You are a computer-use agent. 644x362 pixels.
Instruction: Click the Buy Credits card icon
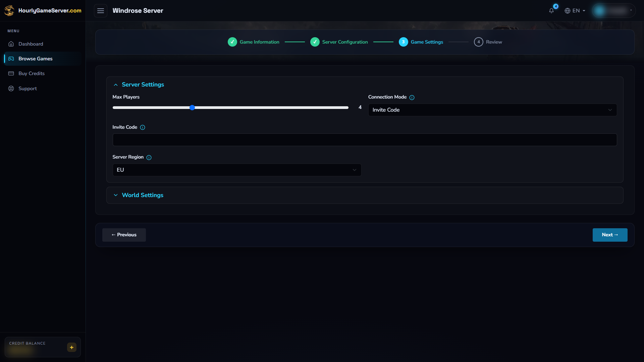tap(11, 73)
